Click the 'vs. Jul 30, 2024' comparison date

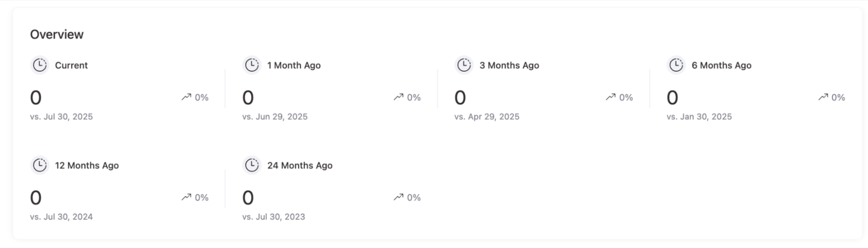click(x=61, y=217)
